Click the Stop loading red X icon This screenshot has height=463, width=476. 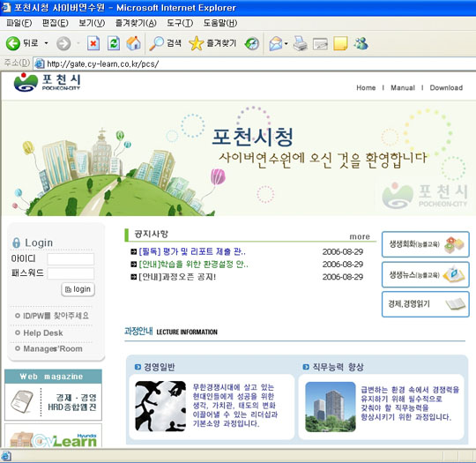tap(93, 43)
